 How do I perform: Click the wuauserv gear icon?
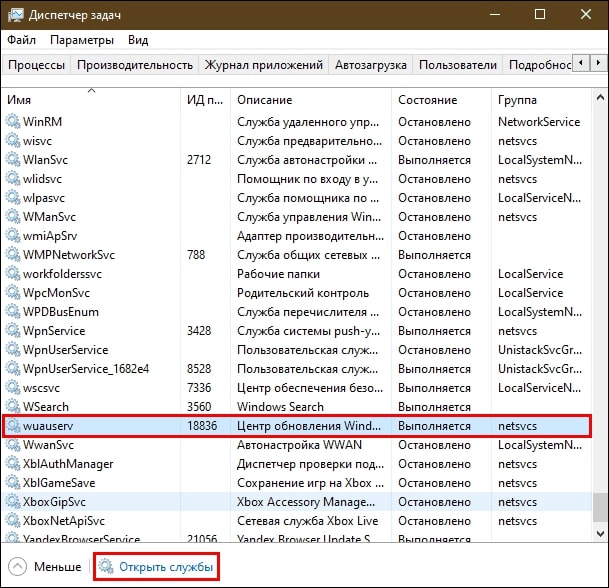click(x=13, y=426)
